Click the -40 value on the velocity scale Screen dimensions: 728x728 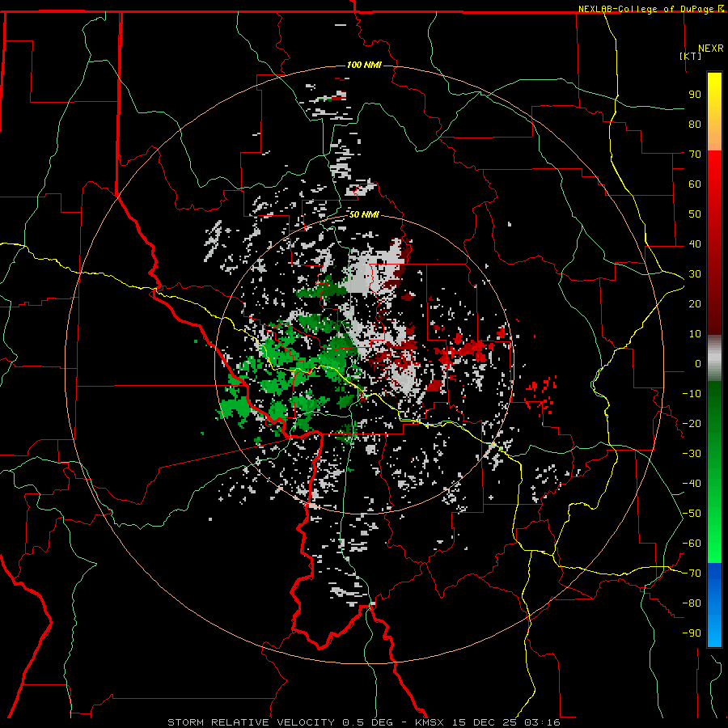click(692, 484)
